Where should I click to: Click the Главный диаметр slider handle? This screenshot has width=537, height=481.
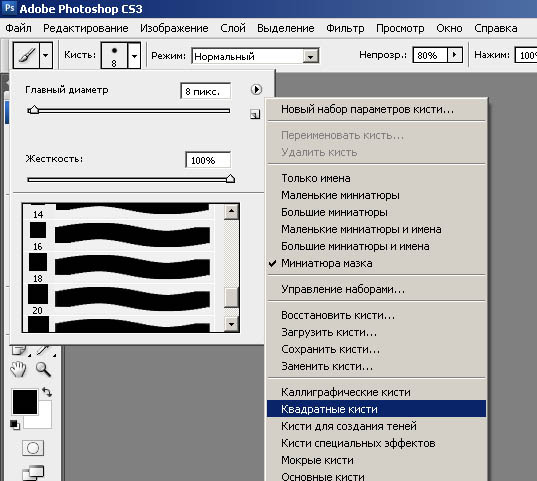point(34,110)
